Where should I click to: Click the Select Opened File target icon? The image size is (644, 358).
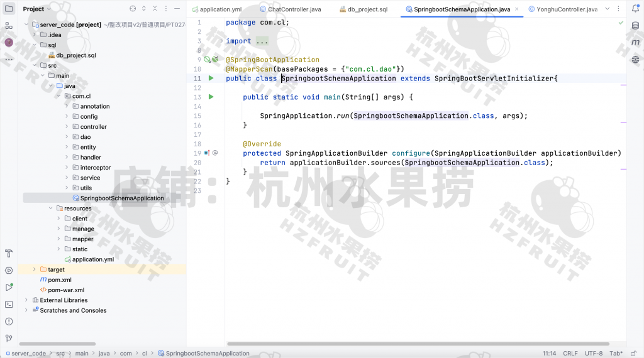(x=132, y=9)
